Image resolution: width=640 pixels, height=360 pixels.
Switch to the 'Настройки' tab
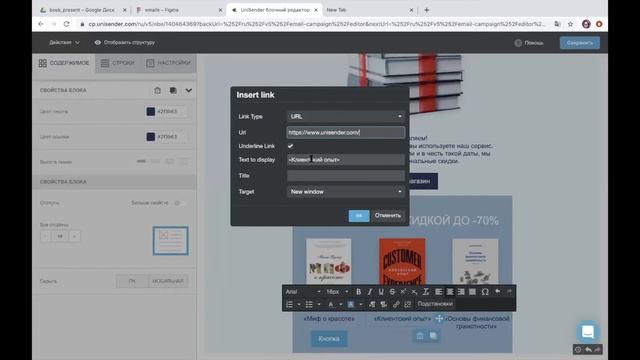168,63
